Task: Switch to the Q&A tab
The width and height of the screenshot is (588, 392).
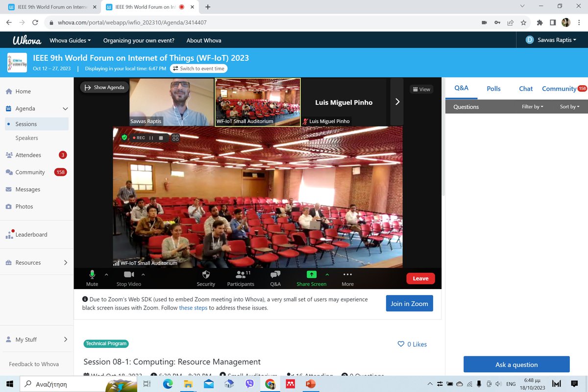Action: (462, 88)
